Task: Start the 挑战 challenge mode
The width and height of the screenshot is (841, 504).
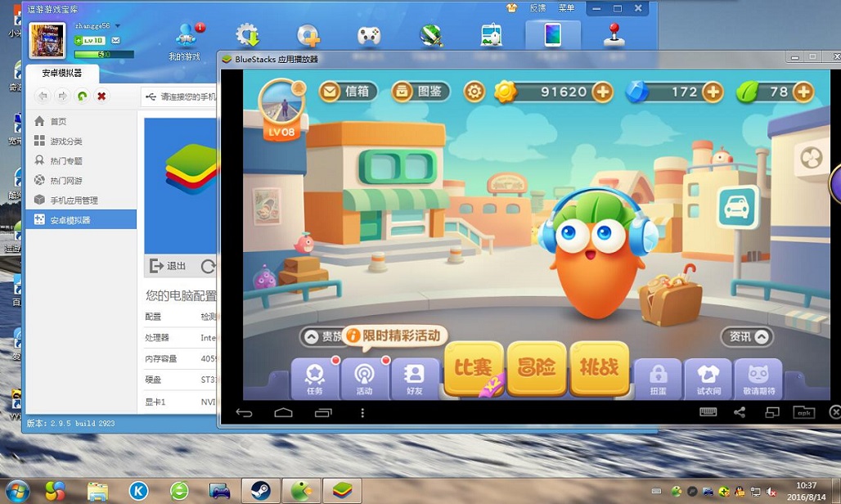Action: (x=599, y=368)
